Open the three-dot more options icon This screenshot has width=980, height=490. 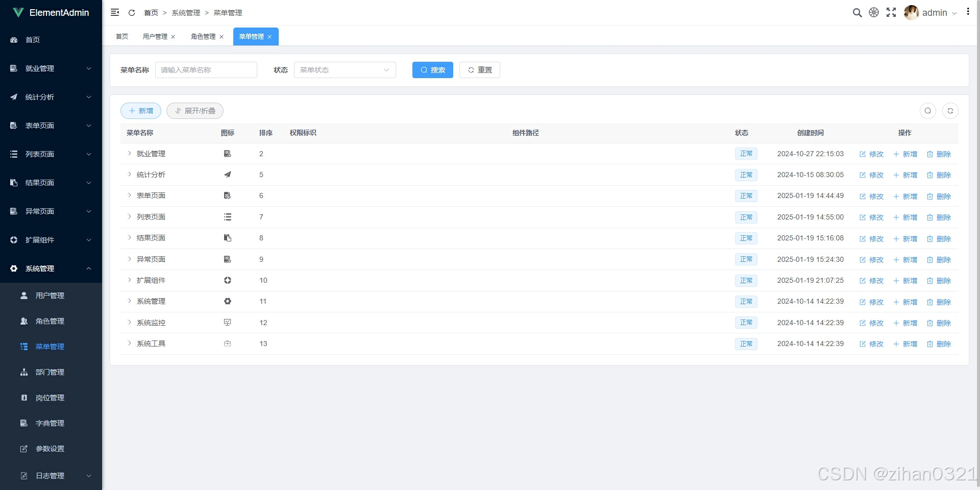point(968,11)
